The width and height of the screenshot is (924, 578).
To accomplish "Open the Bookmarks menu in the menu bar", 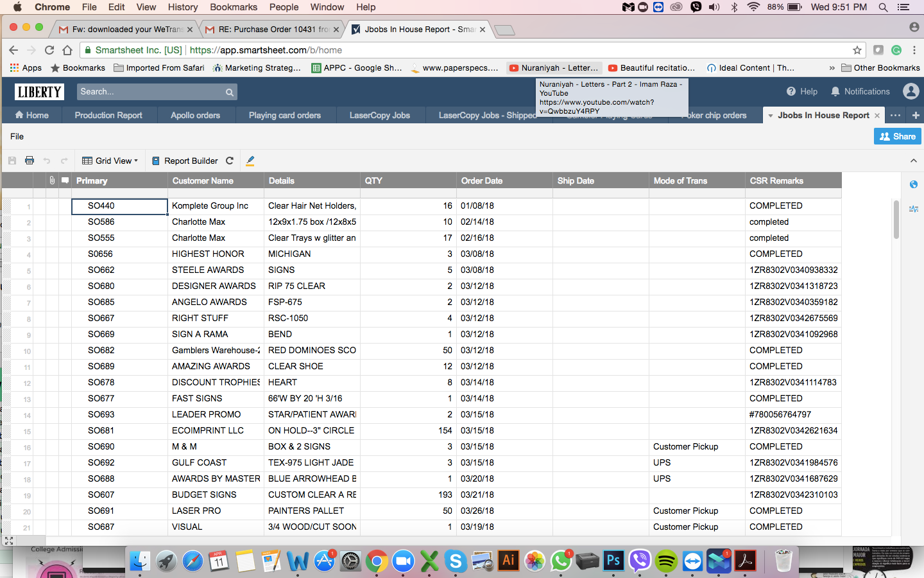I will pos(234,7).
